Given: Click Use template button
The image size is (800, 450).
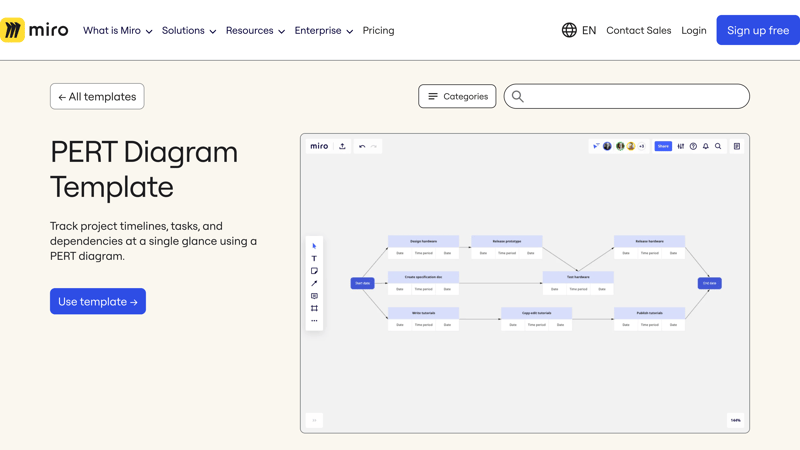Looking at the screenshot, I should 98,302.
